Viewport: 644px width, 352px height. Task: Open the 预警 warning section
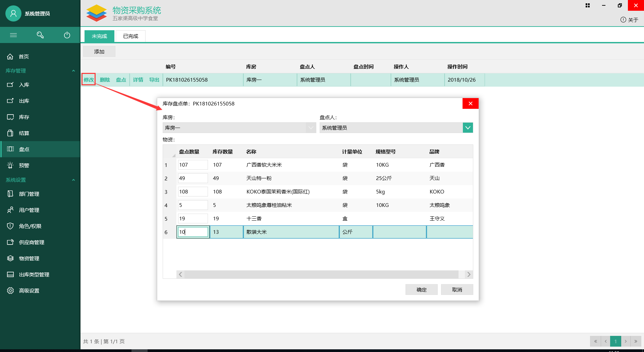coord(23,165)
